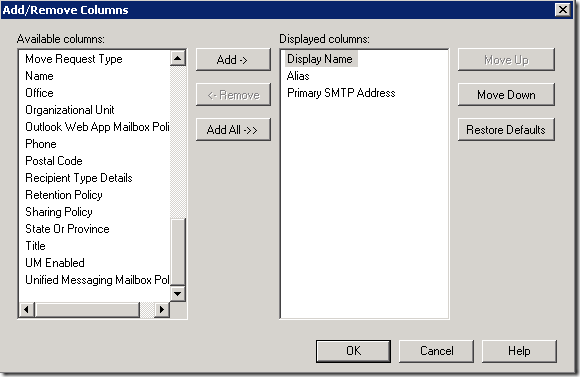This screenshot has height=377, width=580.
Task: Click the vertical scrollbar thumb
Action: point(178,252)
